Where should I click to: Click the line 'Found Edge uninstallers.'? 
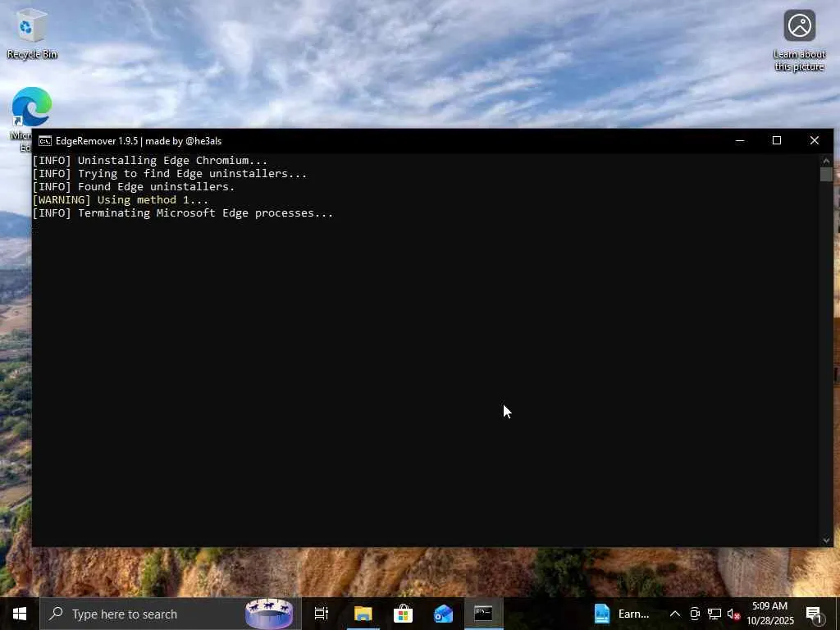[x=134, y=186]
